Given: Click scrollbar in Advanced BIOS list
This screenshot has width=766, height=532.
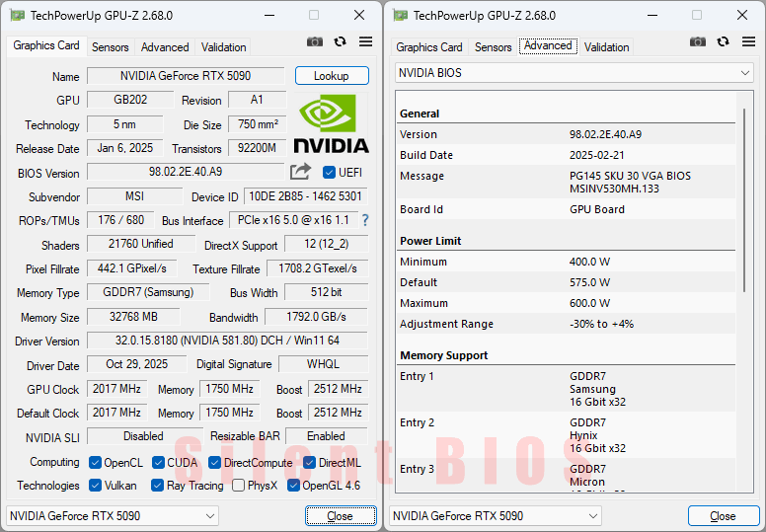Looking at the screenshot, I should (x=744, y=200).
